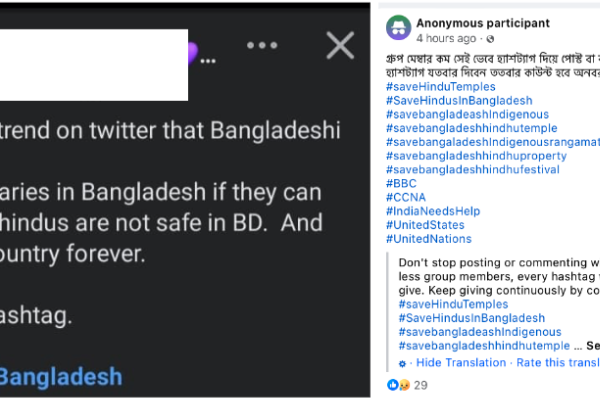Viewport: 600px width, 400px height.
Task: Click the public globe privacy icon
Action: click(x=490, y=39)
